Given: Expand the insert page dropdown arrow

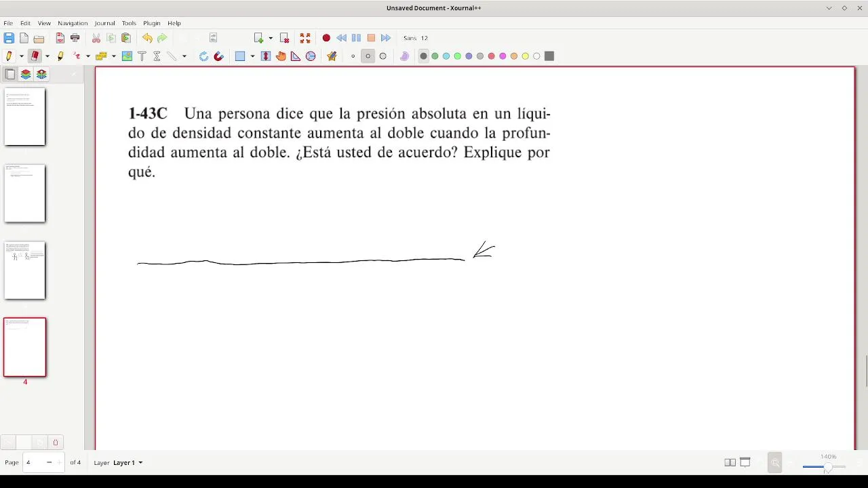Looking at the screenshot, I should point(271,38).
